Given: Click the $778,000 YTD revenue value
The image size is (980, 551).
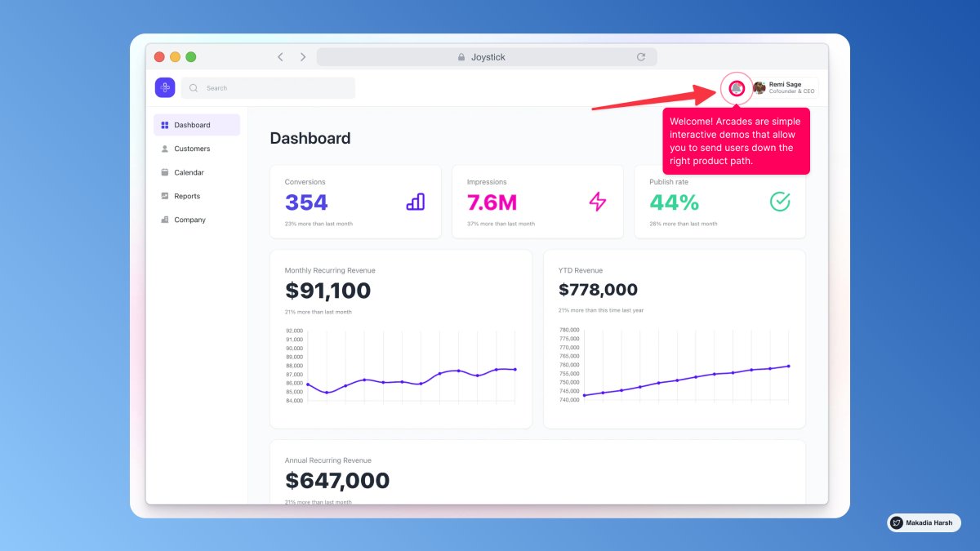Looking at the screenshot, I should (x=598, y=290).
